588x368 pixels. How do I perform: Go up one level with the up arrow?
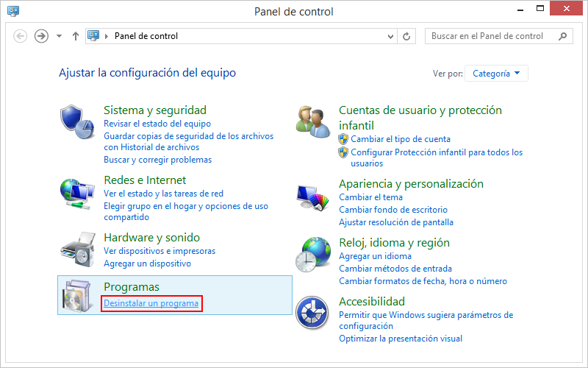76,36
